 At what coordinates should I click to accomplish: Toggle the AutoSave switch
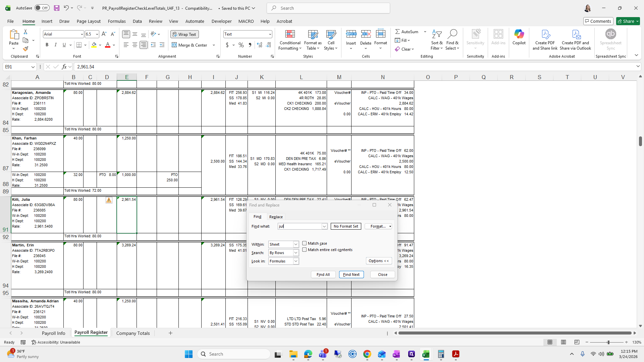click(x=42, y=8)
